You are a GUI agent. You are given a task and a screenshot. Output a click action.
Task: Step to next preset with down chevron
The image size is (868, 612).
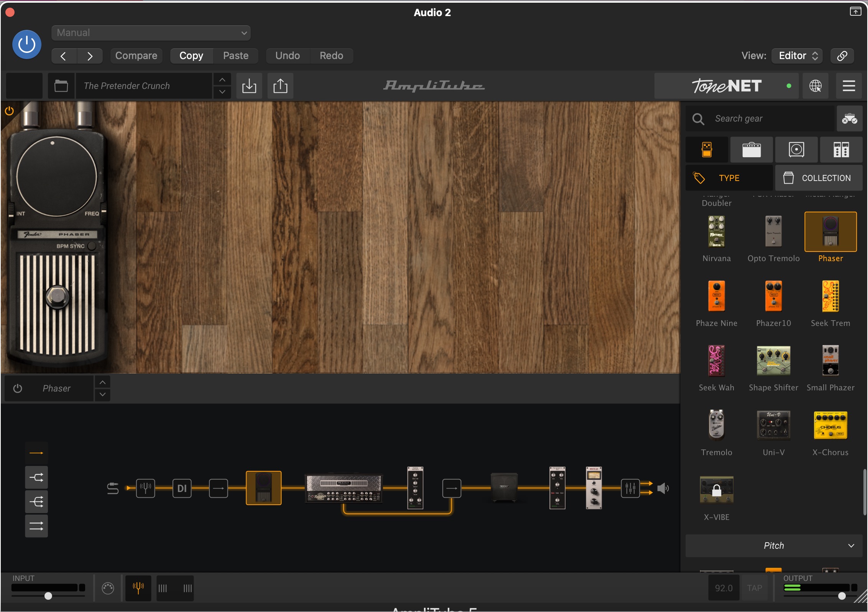222,92
